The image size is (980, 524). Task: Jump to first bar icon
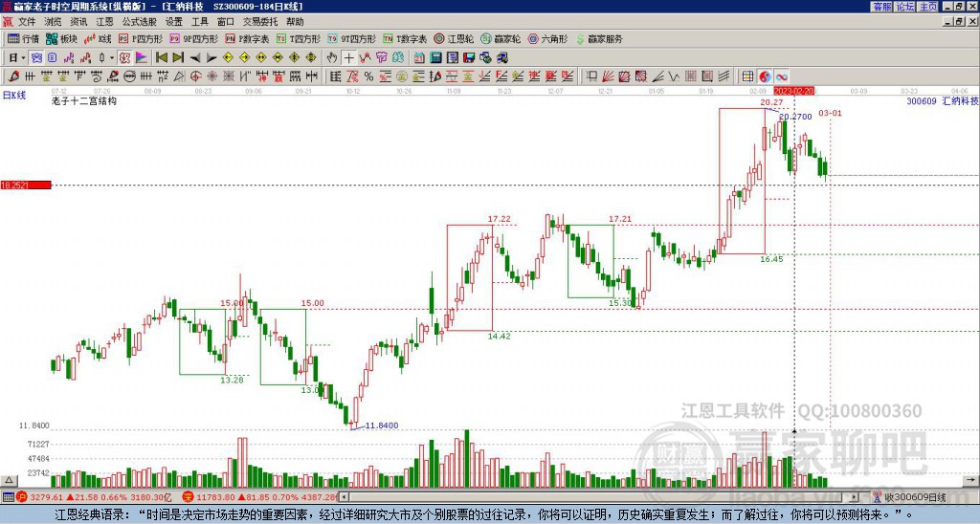[161, 58]
